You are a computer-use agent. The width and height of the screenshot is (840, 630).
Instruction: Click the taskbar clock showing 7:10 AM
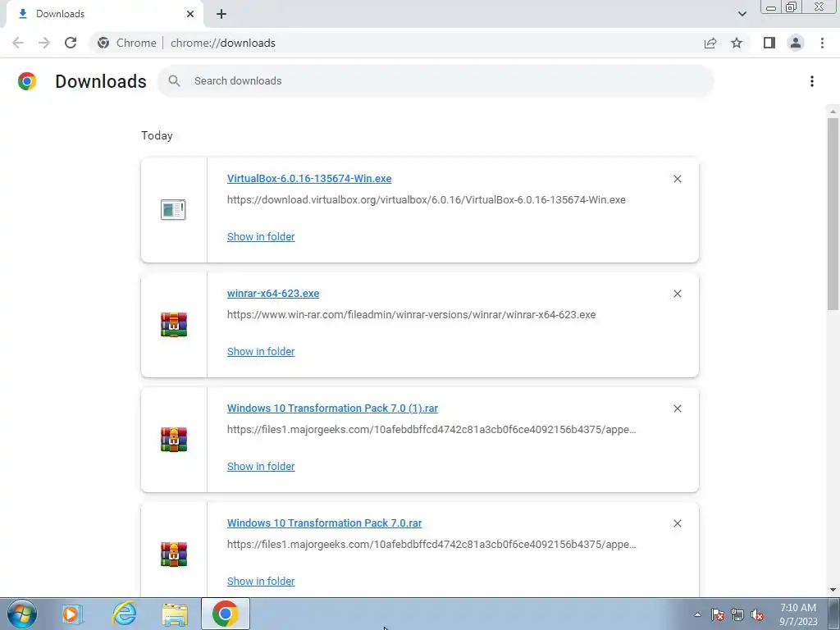798,614
